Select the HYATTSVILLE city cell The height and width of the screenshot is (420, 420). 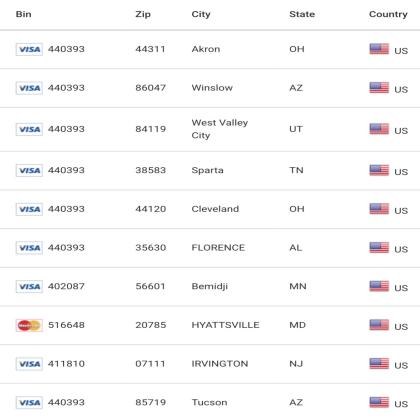(x=225, y=325)
